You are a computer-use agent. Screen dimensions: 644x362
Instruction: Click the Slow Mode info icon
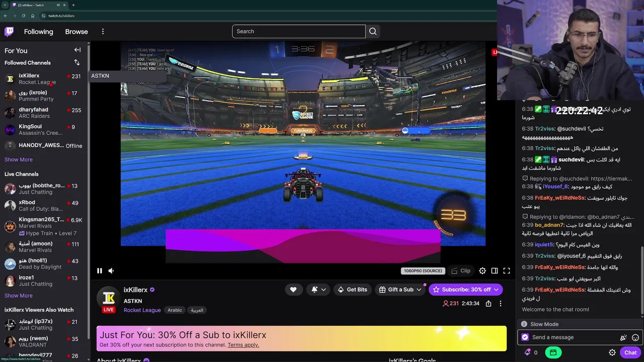pyautogui.click(x=524, y=324)
